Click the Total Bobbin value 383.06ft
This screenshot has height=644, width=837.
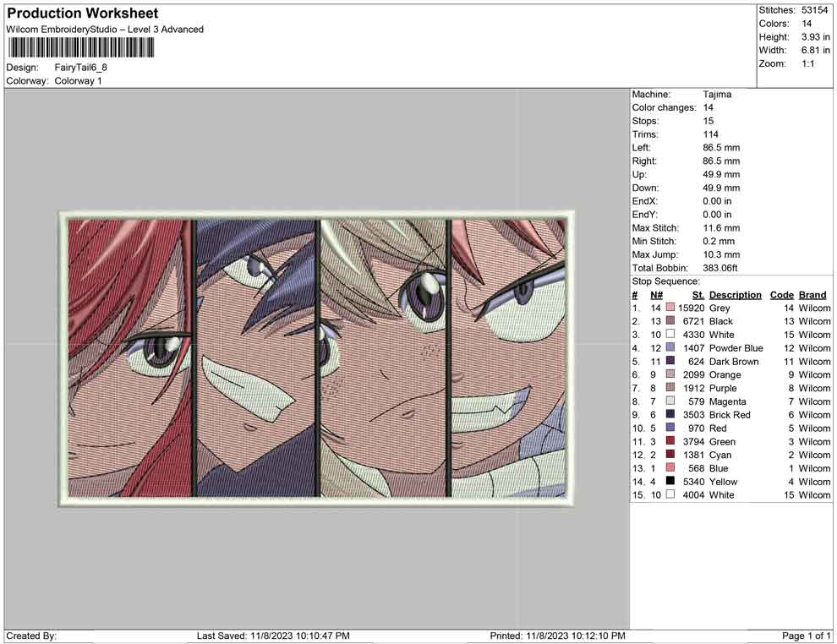pyautogui.click(x=720, y=268)
